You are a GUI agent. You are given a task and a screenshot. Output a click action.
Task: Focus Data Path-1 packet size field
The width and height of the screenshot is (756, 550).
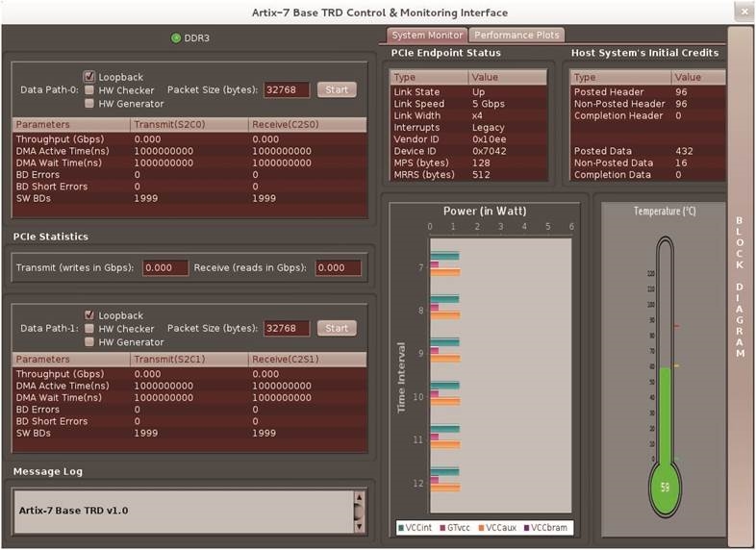tap(287, 328)
